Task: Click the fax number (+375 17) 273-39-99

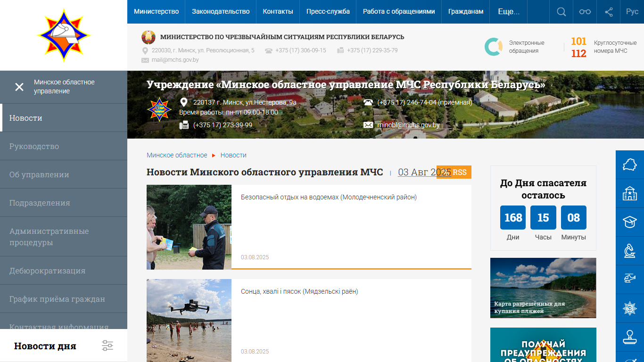Action: (x=223, y=125)
